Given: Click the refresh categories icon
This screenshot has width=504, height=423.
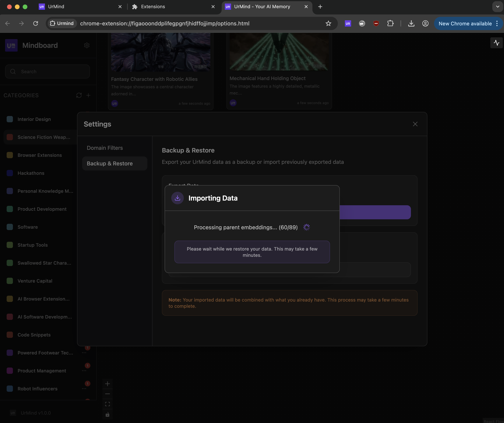Looking at the screenshot, I should pyautogui.click(x=79, y=95).
